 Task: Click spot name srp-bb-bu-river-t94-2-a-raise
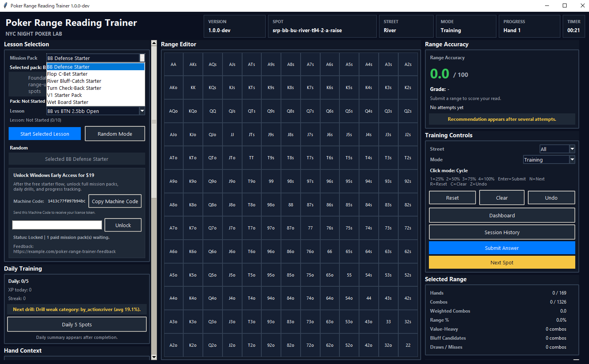click(x=307, y=30)
